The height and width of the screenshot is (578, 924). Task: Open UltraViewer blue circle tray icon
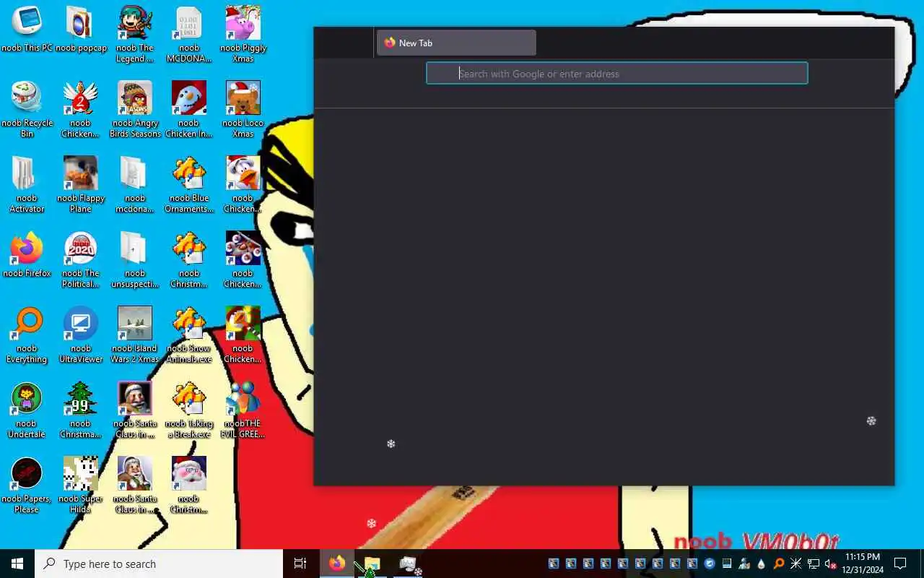(710, 564)
